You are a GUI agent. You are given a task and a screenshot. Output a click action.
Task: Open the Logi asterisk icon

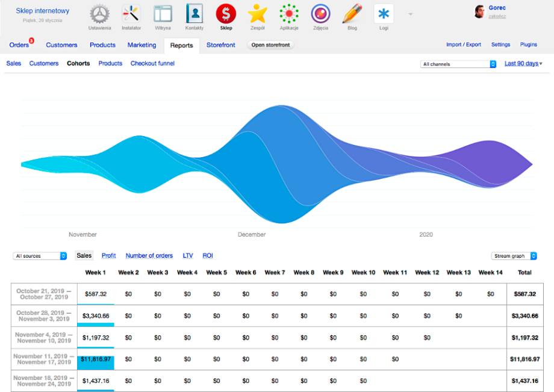click(384, 14)
